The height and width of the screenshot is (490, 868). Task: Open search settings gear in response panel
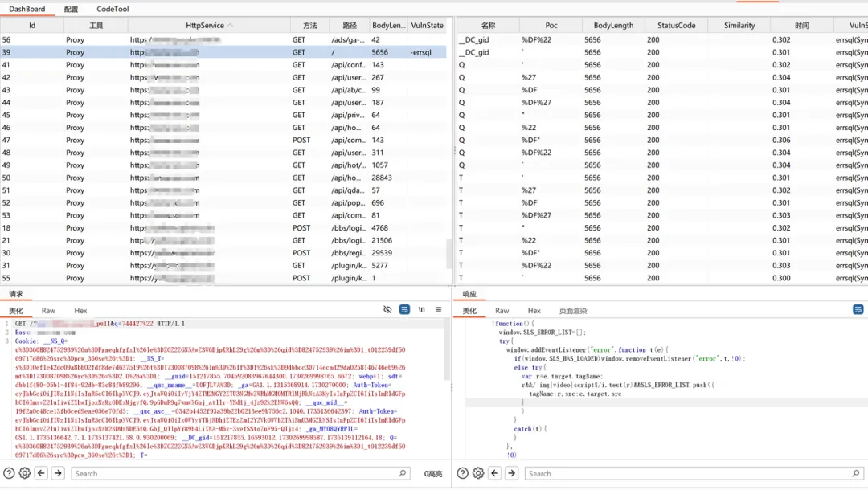pyautogui.click(x=479, y=474)
